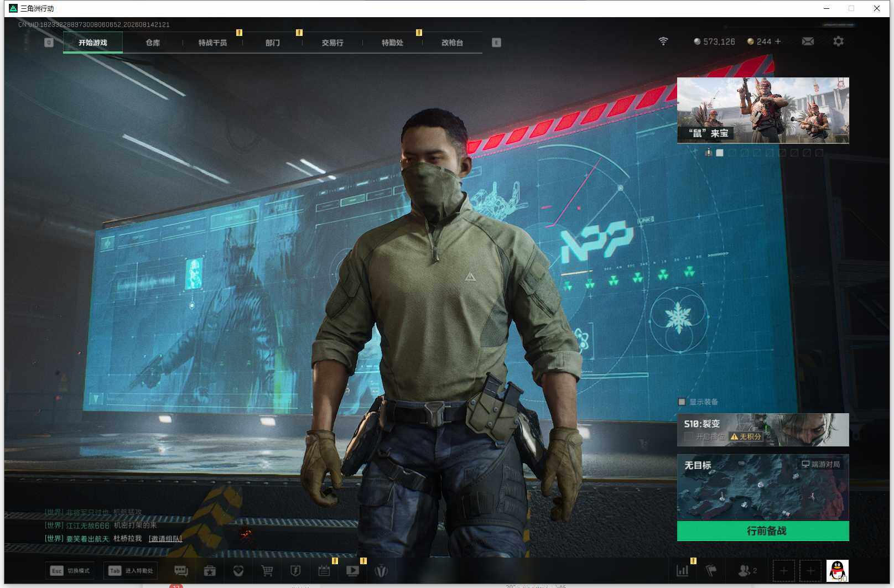The width and height of the screenshot is (894, 588).
Task: Open the bar chart statistics icon
Action: point(683,571)
